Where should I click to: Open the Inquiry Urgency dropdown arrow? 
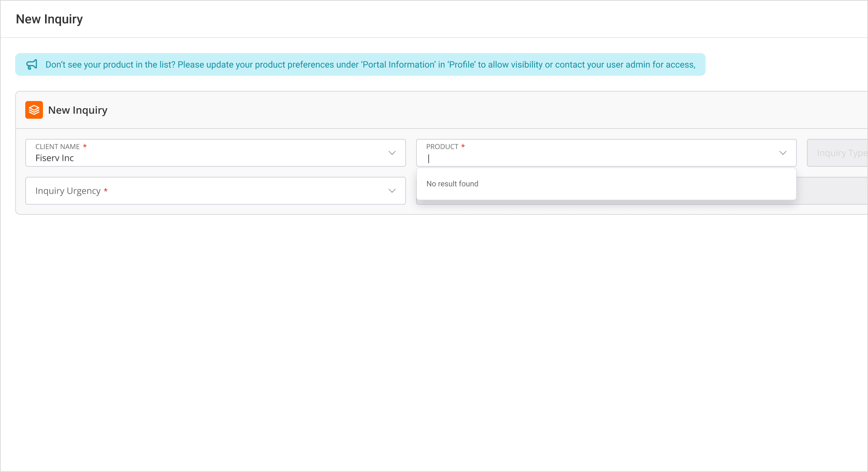click(x=392, y=191)
